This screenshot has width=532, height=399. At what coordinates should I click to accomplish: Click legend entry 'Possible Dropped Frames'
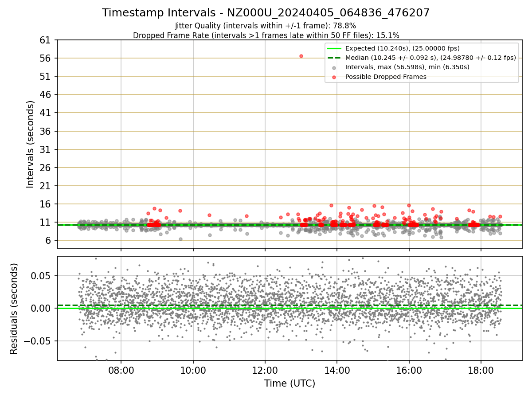(386, 77)
